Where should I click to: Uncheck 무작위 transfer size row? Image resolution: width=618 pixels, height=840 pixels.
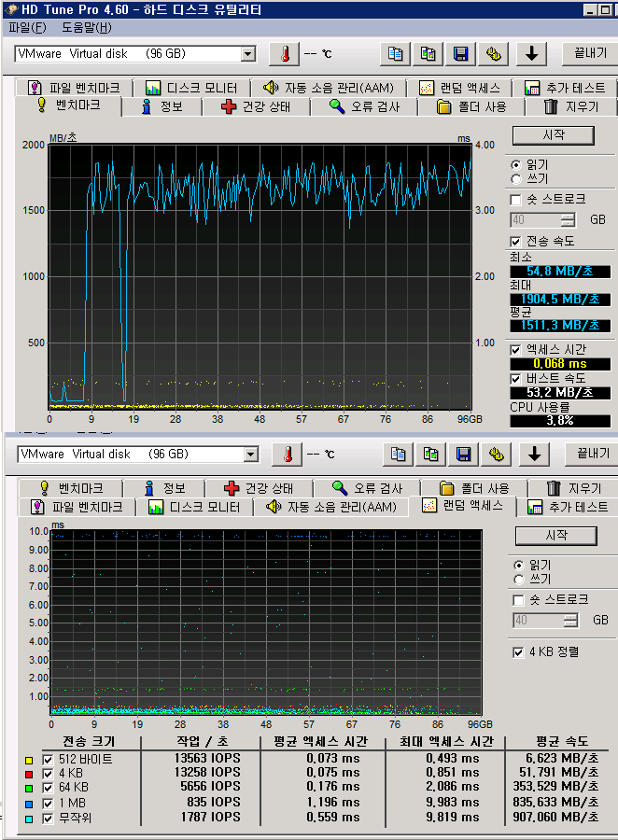tap(48, 819)
